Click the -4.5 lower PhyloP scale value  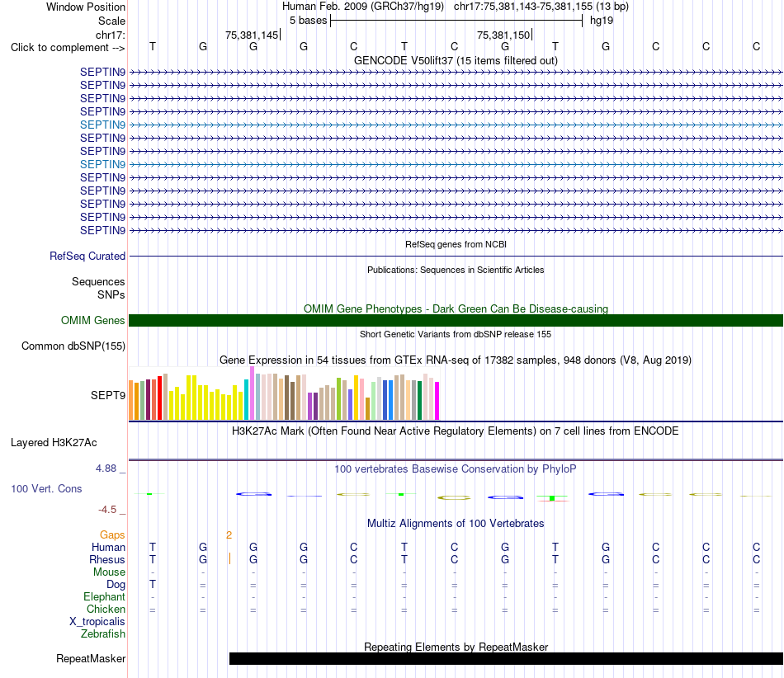107,510
